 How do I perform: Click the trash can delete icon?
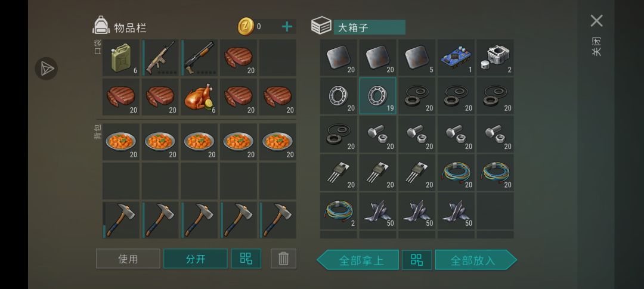pos(283,259)
